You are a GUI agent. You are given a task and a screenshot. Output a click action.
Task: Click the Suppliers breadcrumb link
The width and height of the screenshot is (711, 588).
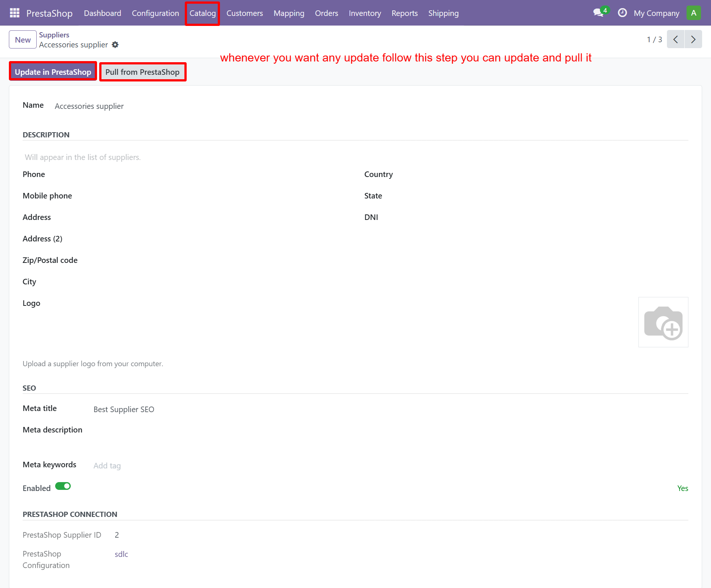[x=54, y=35]
